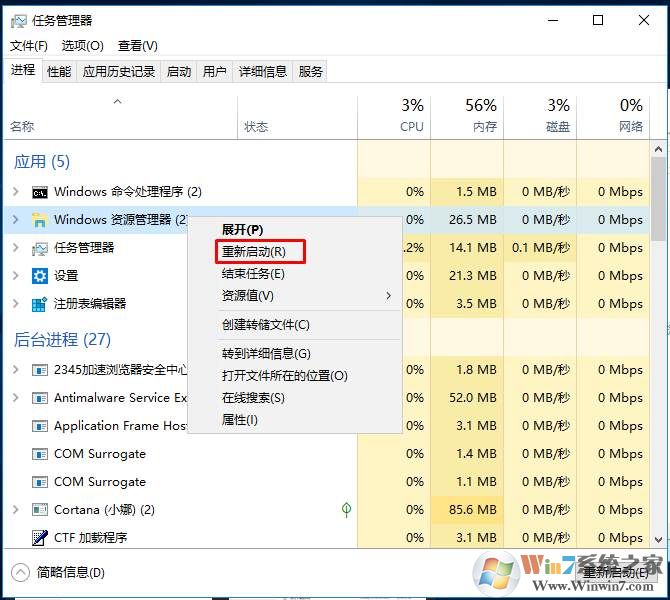The image size is (670, 600).
Task: Select the 后台进程 (27) group heading
Action: (62, 340)
